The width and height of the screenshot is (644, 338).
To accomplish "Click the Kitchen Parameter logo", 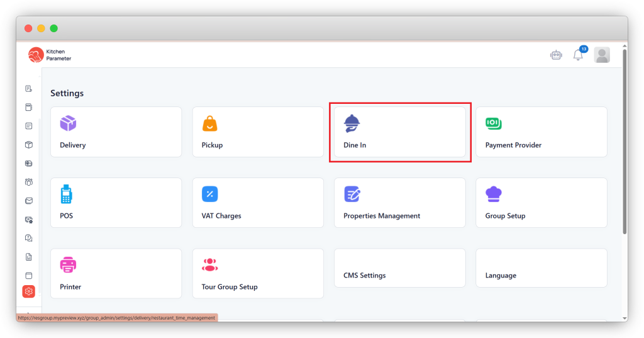I will (50, 55).
